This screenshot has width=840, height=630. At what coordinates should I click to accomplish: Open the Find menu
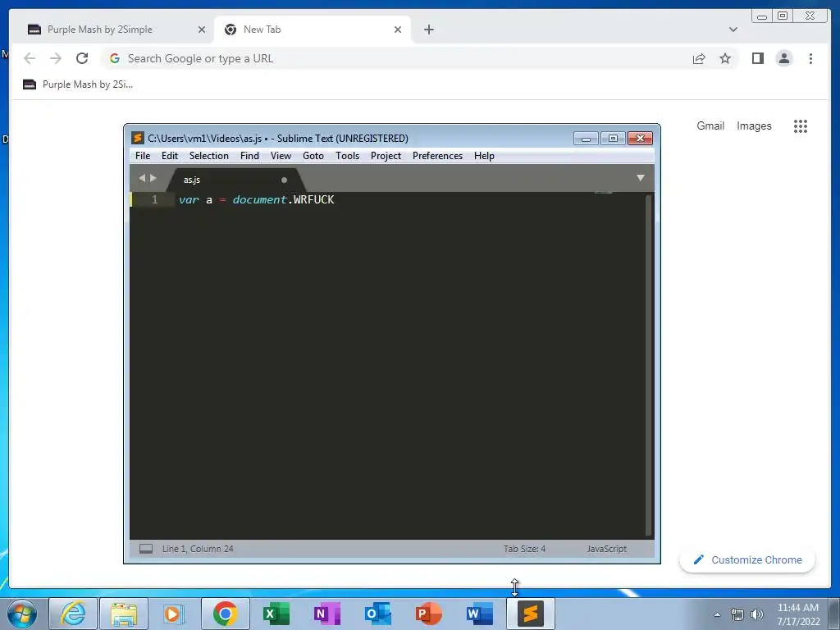249,156
